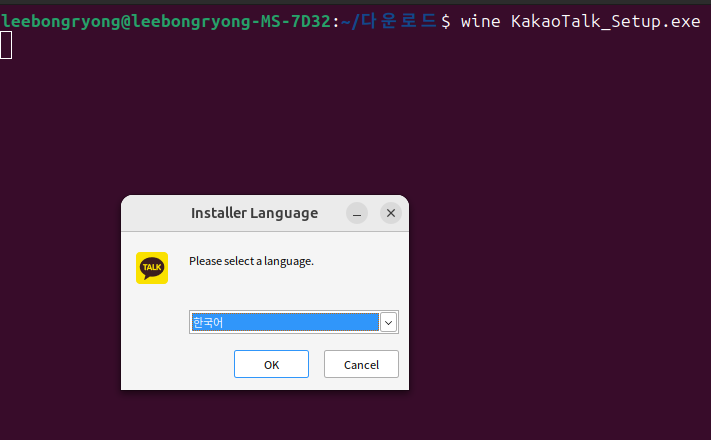
Task: Click the wine KakaoTalk_Setup.exe command text
Action: pyautogui.click(x=580, y=21)
